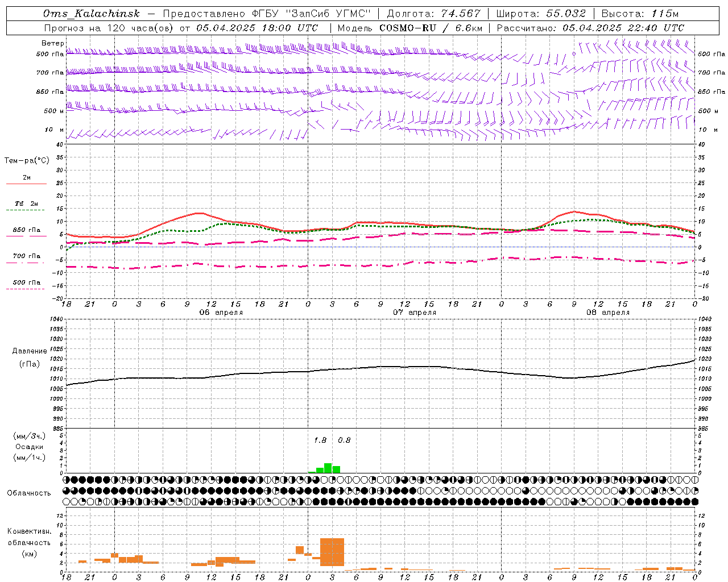Click the 07 апреля date label
The image size is (728, 582).
click(415, 313)
